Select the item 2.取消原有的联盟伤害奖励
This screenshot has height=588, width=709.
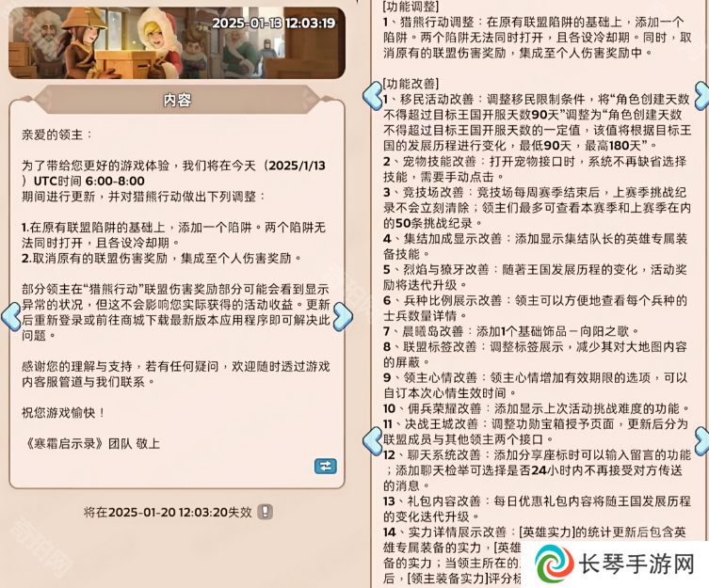pos(162,258)
